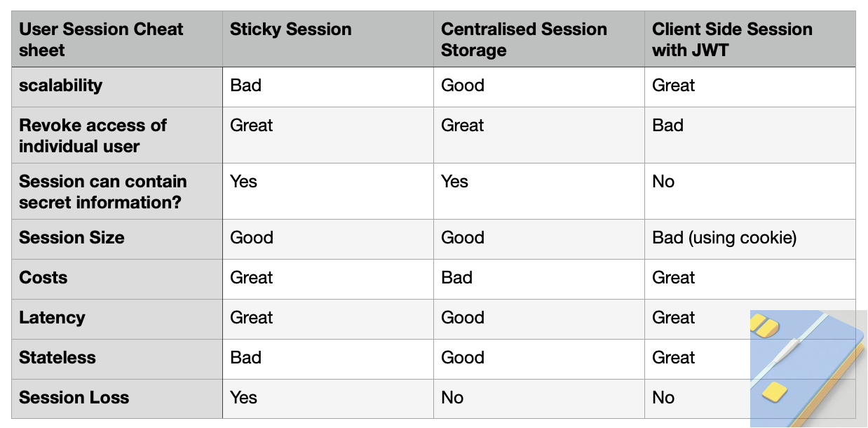Click the 'Stateless' row label
Image resolution: width=868 pixels, height=428 pixels.
pyautogui.click(x=117, y=359)
